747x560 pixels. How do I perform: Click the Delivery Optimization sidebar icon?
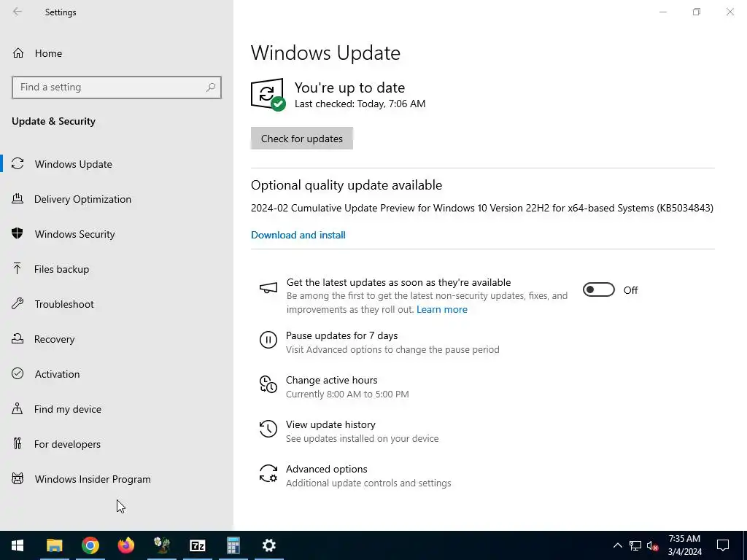(18, 198)
